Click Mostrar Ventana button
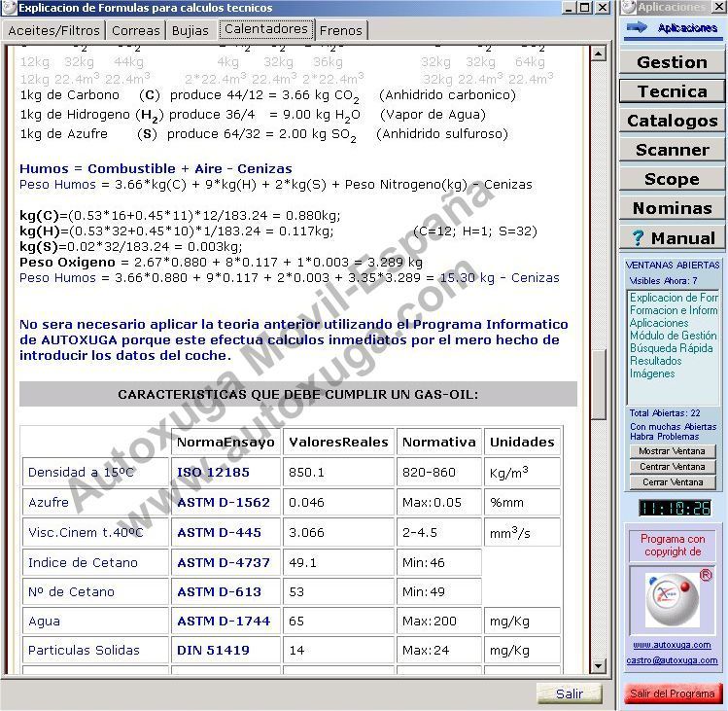 (672, 451)
